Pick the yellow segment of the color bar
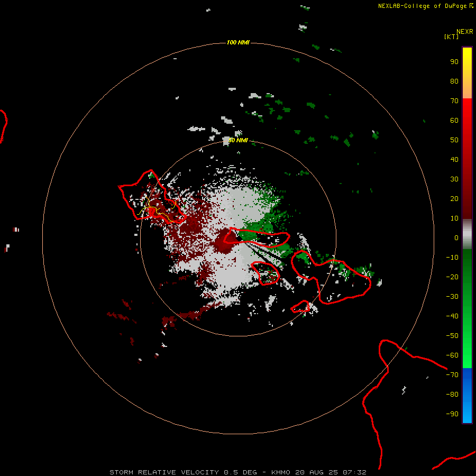Image resolution: width=476 pixels, height=476 pixels. 467,73
